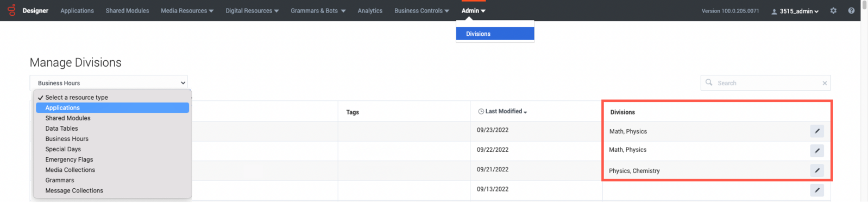Click pencil icon in the 09/13/2022 row
868x205 pixels.
coord(817,190)
